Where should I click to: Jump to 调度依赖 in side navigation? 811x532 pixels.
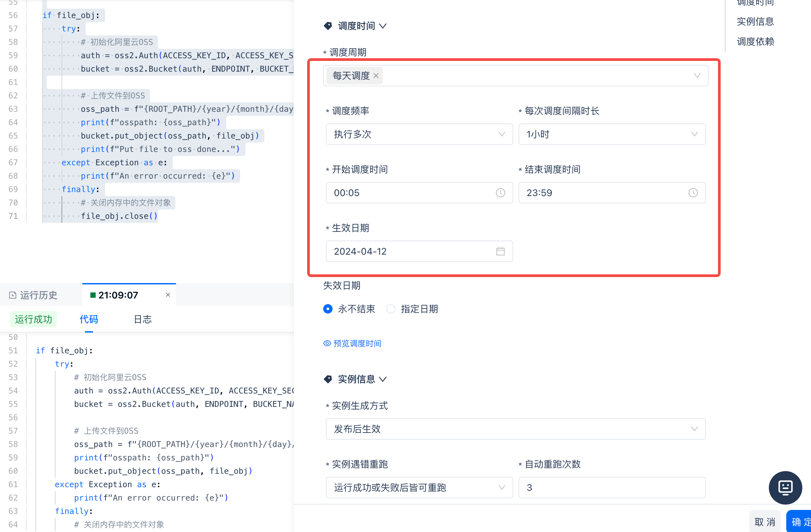click(755, 41)
